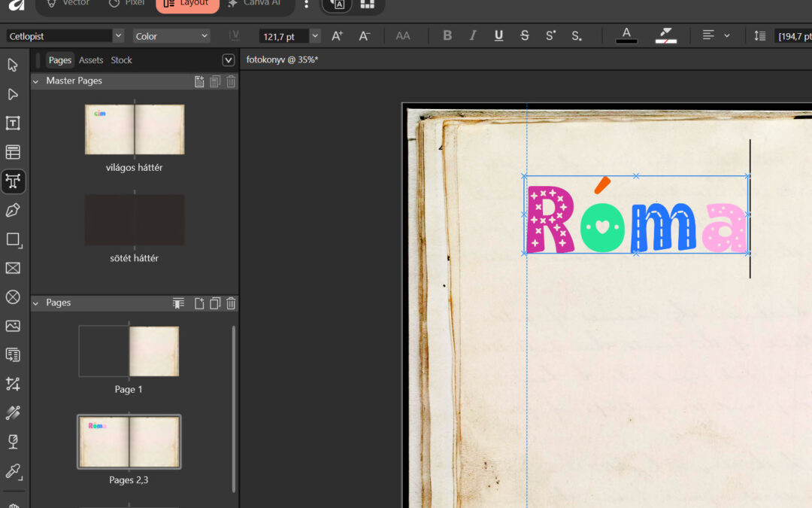Click the kerning icon beside Color style

point(234,35)
